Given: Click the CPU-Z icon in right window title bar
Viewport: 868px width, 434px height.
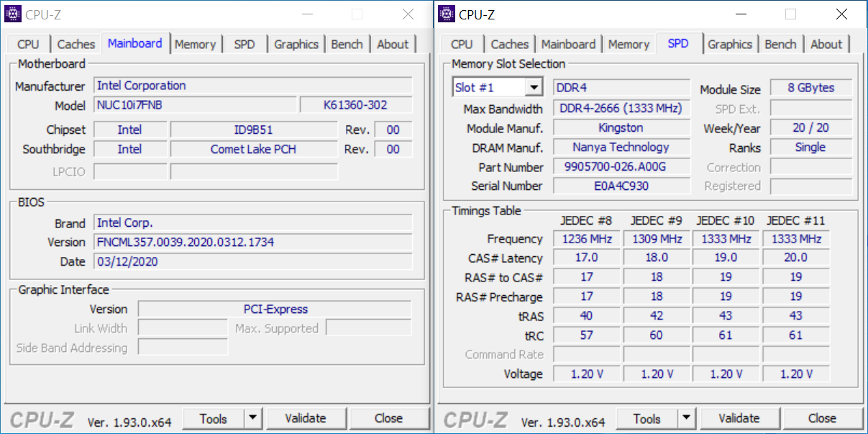Looking at the screenshot, I should click(446, 14).
